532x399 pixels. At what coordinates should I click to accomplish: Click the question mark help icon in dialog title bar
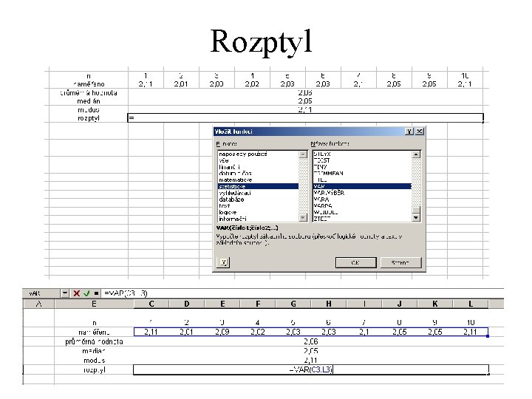pyautogui.click(x=409, y=132)
